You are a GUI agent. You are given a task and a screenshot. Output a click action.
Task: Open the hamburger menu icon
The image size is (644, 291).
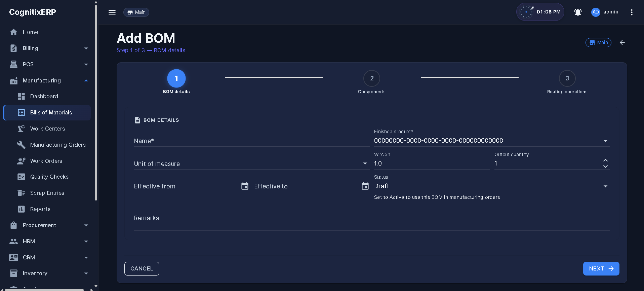112,12
